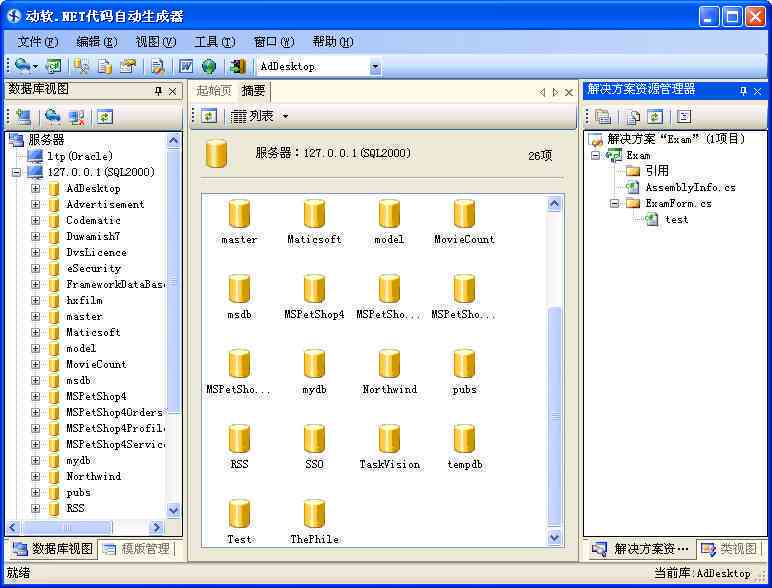This screenshot has height=588, width=772.
Task: Collapse the 127.0.0.1 (SQL2000) server node
Action: (x=16, y=172)
